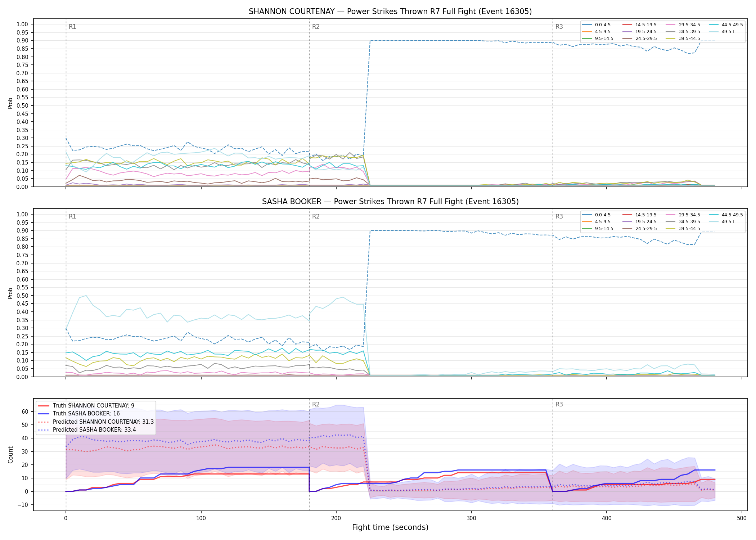756x540 pixels.
Task: Select the 14.5-19.5 legend entry in the Shannon Courtenay chart
Action: click(640, 25)
